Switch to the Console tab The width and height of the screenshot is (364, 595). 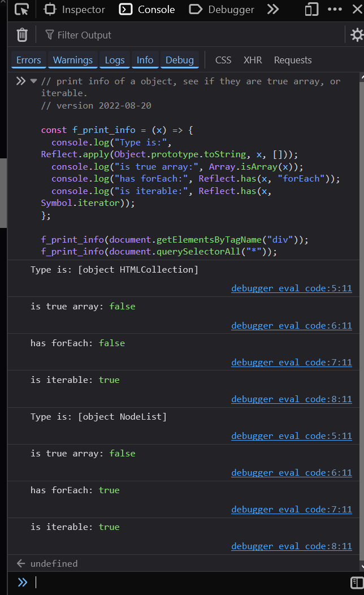(147, 9)
